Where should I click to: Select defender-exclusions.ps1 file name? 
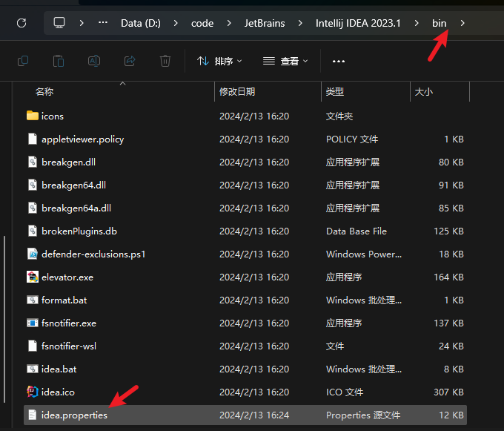(x=93, y=254)
